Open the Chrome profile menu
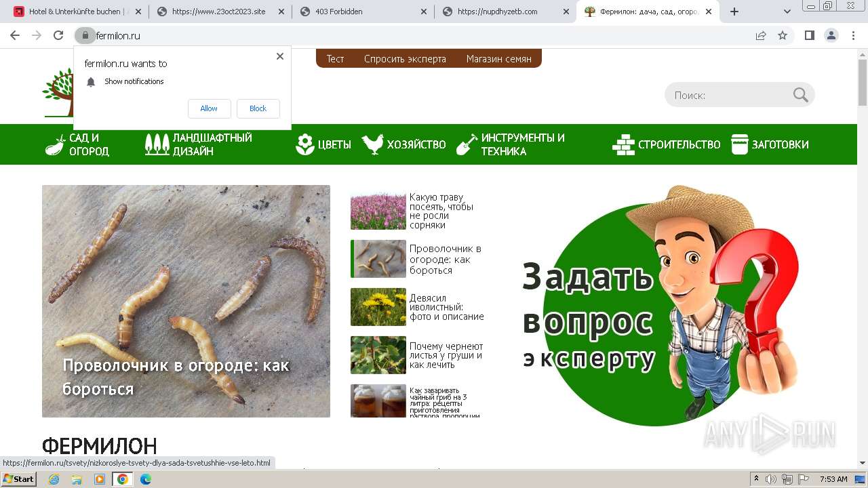868x488 pixels. (831, 35)
